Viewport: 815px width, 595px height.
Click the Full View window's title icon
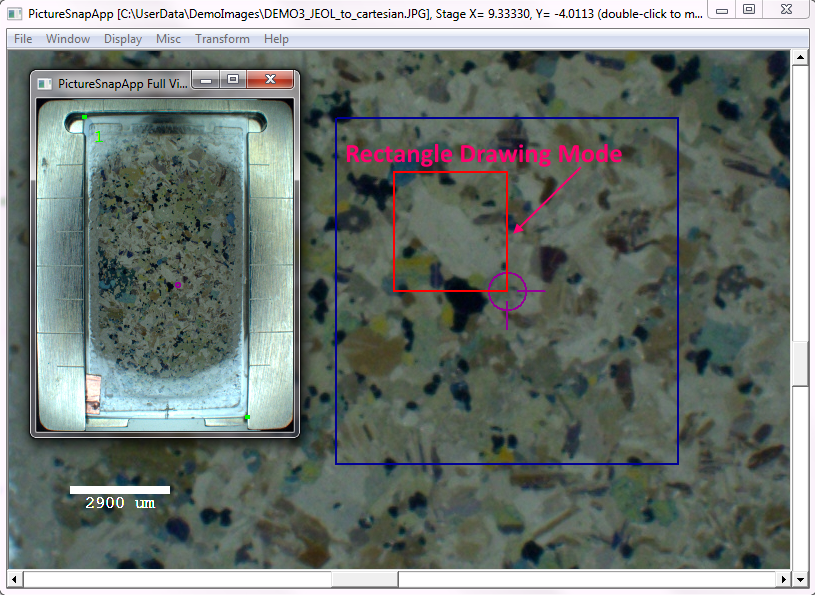[x=44, y=84]
